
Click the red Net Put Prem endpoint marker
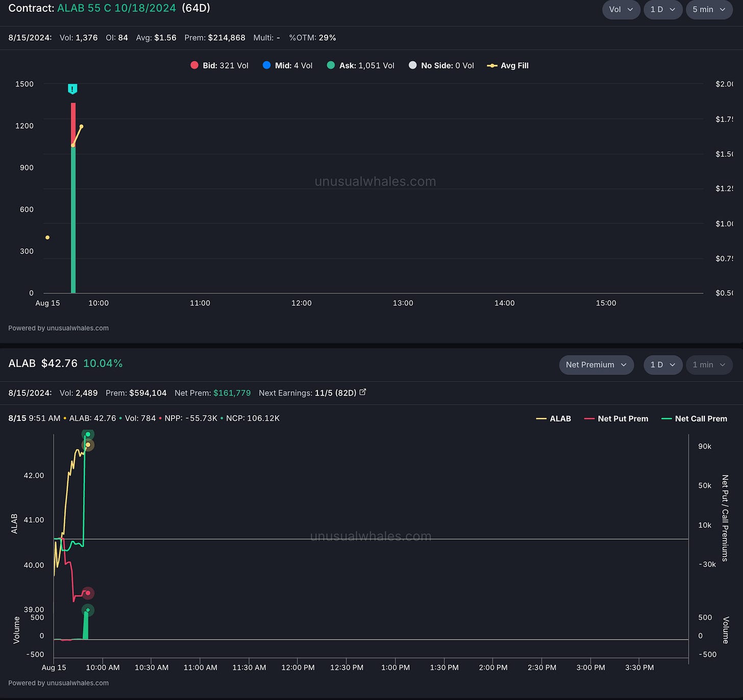point(88,593)
